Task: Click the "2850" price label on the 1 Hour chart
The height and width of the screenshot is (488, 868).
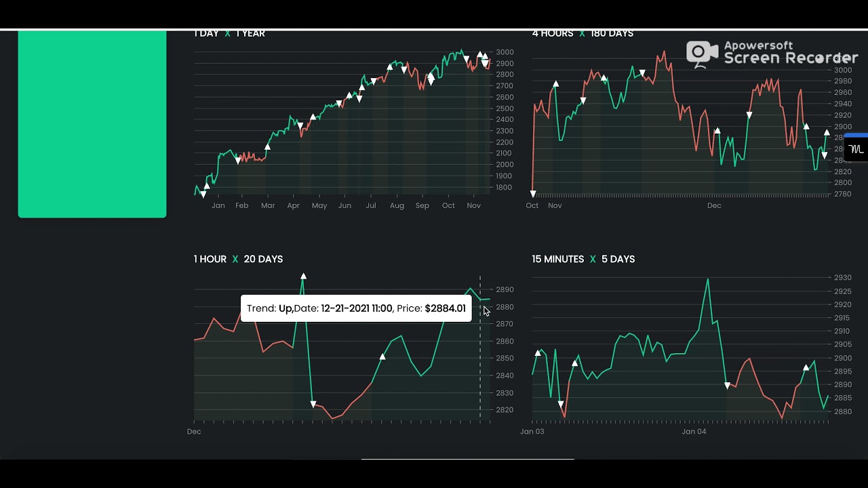Action: 505,359
